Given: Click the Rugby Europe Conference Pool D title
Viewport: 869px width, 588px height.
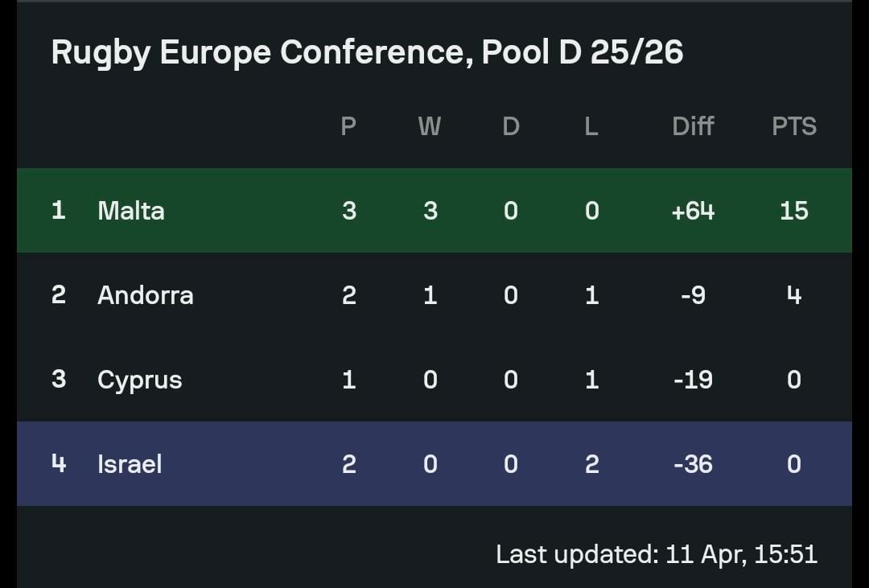Looking at the screenshot, I should click(x=367, y=52).
